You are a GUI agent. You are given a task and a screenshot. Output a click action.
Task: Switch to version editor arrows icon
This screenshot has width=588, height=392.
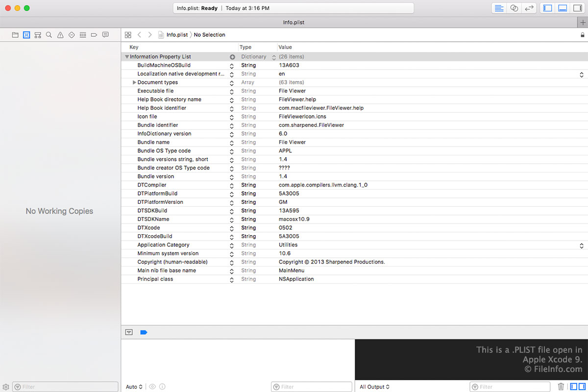tap(529, 8)
